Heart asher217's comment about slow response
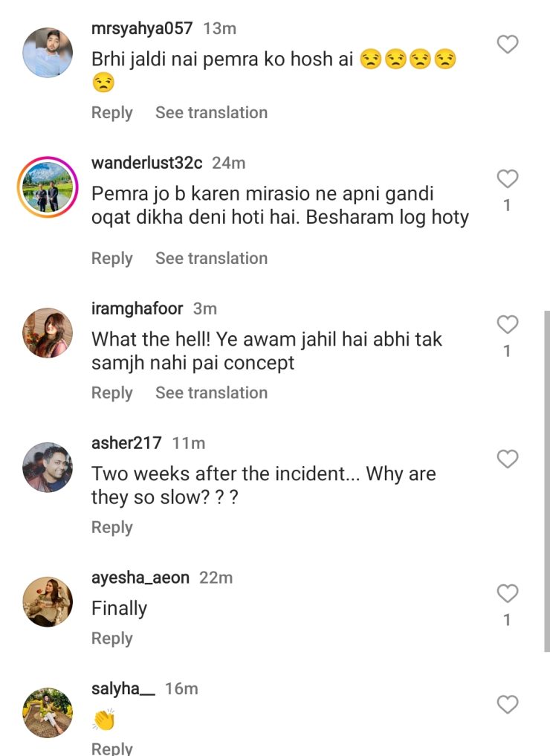This screenshot has width=550, height=756. (507, 459)
